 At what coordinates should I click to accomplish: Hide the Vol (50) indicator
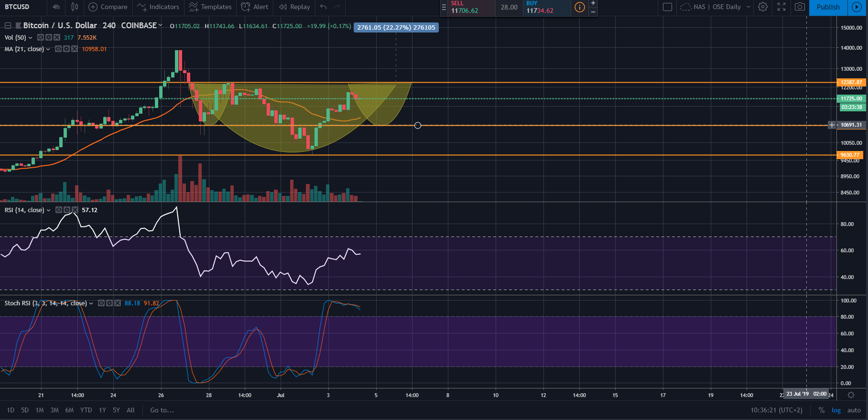coord(41,37)
